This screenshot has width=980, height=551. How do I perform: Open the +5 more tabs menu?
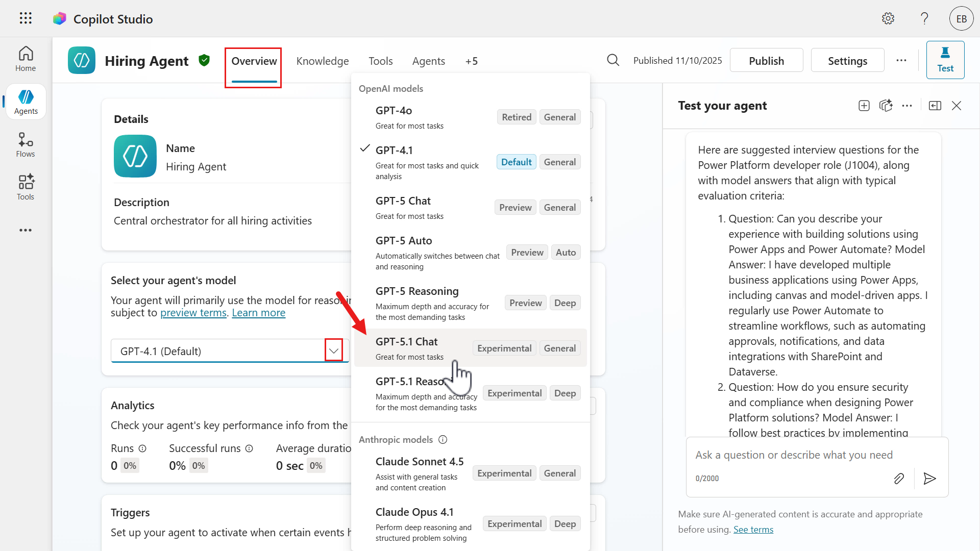[471, 61]
